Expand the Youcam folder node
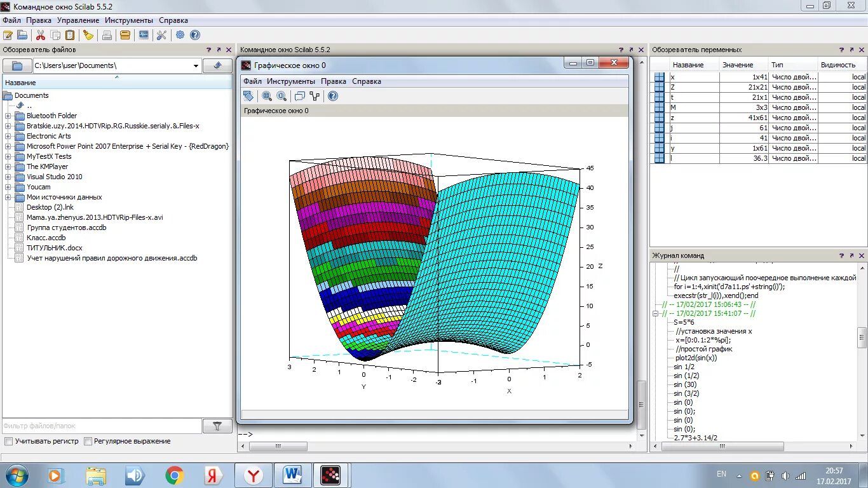 click(x=8, y=187)
